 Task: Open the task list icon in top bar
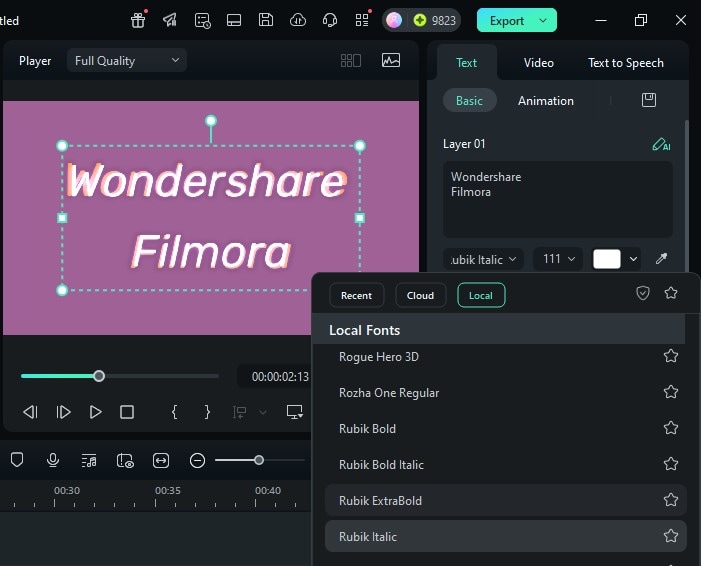(x=203, y=20)
